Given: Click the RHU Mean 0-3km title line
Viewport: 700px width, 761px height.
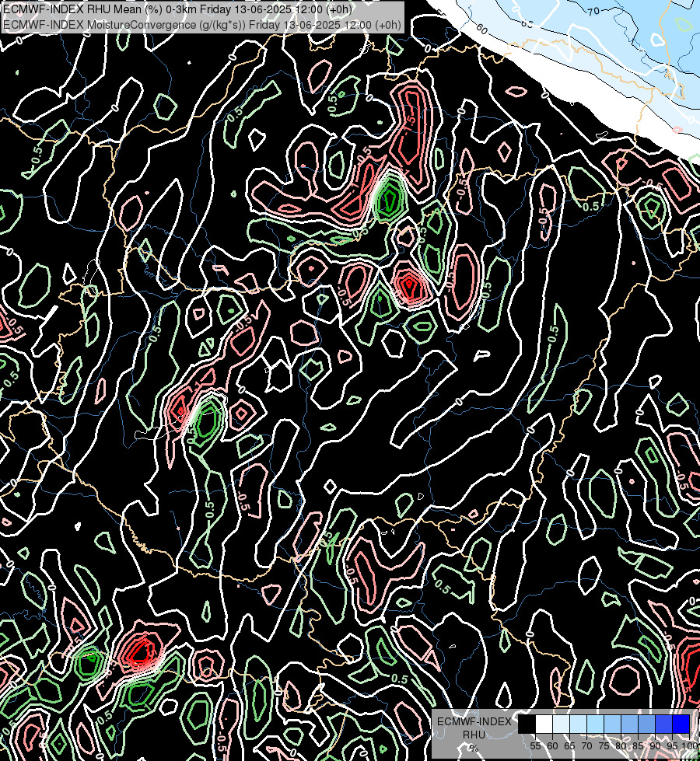Looking at the screenshot, I should tap(178, 9).
